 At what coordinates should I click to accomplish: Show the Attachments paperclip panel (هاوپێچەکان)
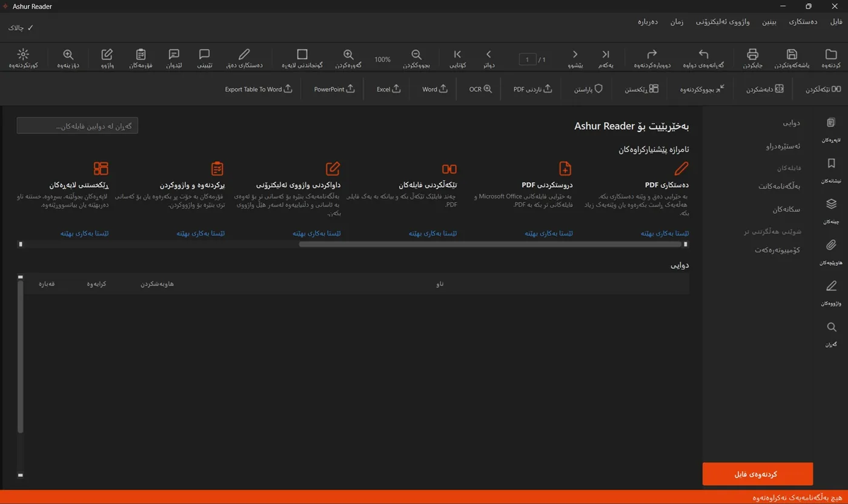831,253
